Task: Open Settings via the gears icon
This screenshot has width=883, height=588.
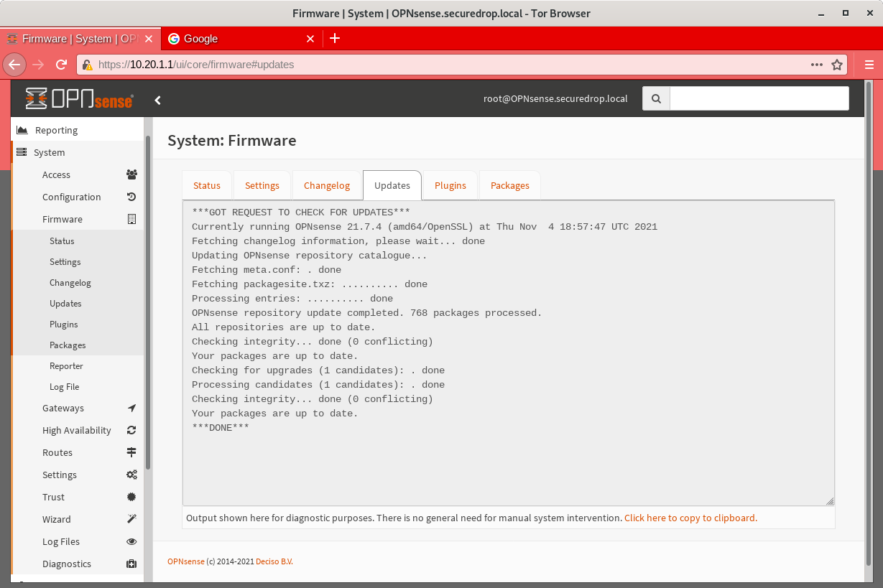Action: 131,475
